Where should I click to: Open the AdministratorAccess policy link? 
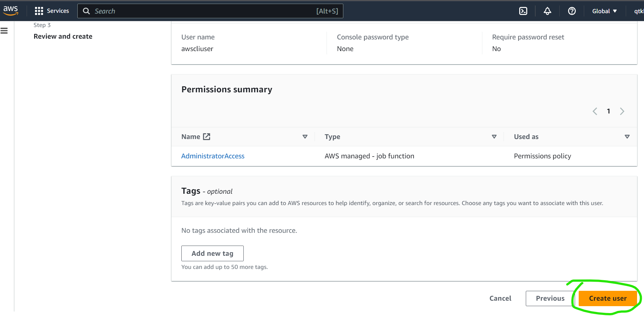pos(213,156)
